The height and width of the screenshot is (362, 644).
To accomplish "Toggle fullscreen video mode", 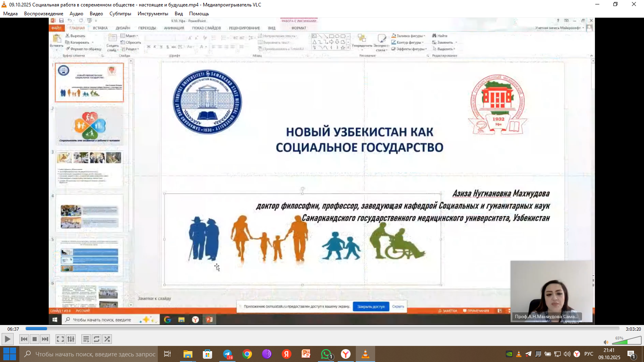I will pos(60,339).
